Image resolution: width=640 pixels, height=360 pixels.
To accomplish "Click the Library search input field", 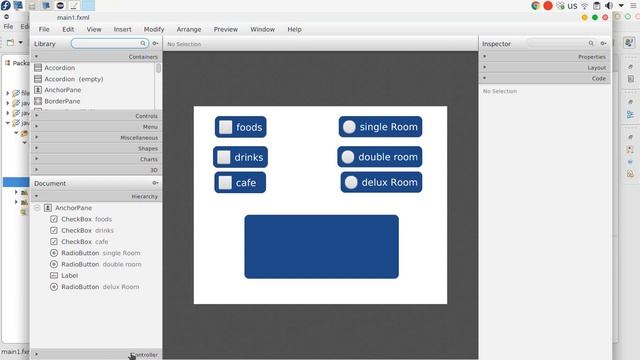I will click(x=109, y=43).
